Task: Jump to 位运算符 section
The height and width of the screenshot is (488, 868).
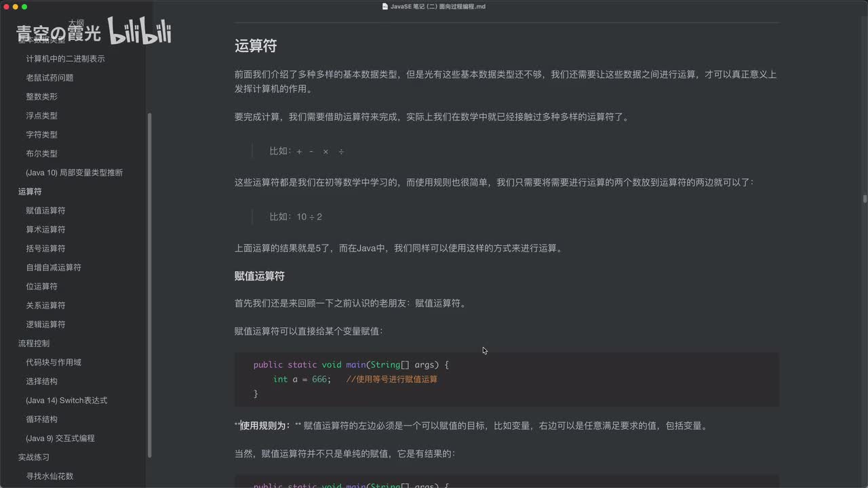Action: (41, 287)
